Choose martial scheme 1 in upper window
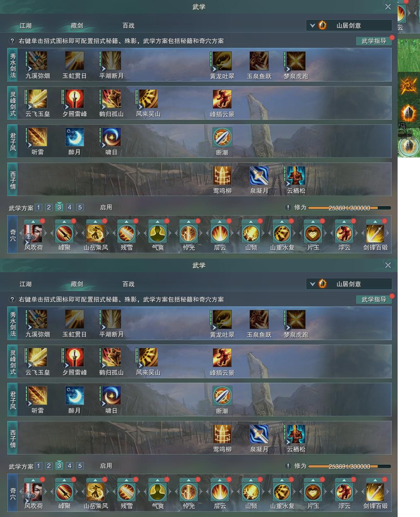 point(39,207)
